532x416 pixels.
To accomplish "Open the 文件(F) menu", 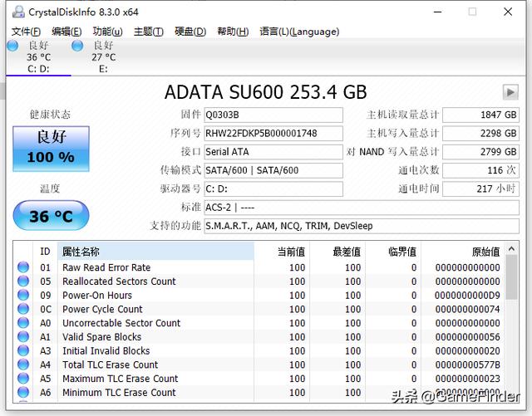I will (x=26, y=32).
